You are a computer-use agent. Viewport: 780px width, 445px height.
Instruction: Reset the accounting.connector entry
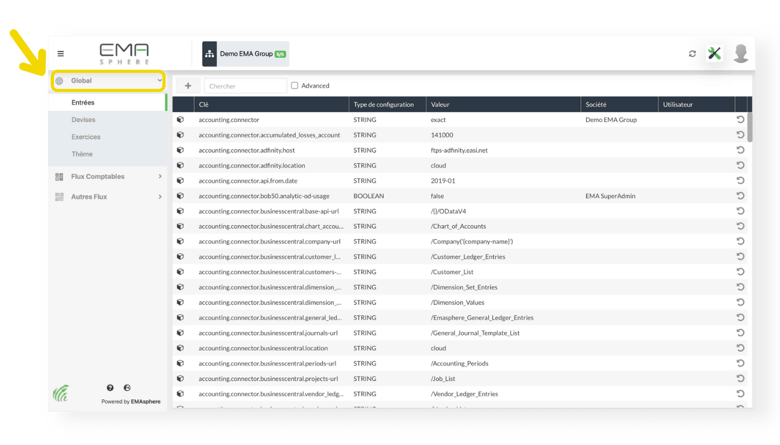coord(740,120)
